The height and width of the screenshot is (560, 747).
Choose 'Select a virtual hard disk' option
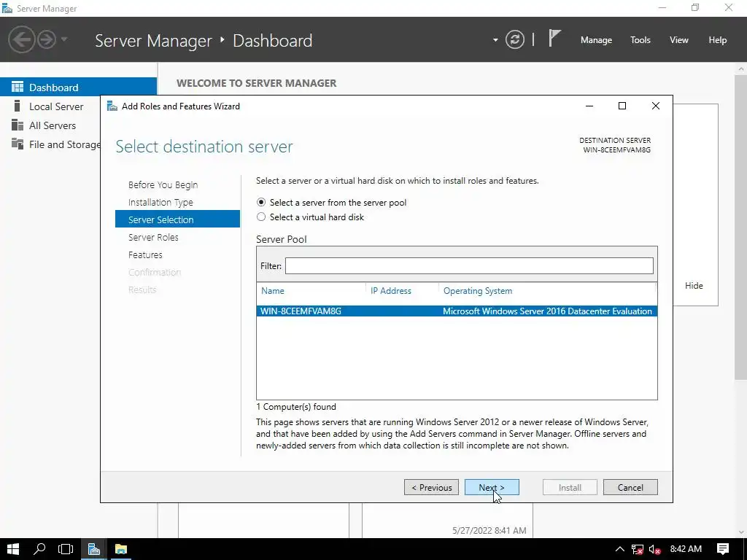coord(261,217)
